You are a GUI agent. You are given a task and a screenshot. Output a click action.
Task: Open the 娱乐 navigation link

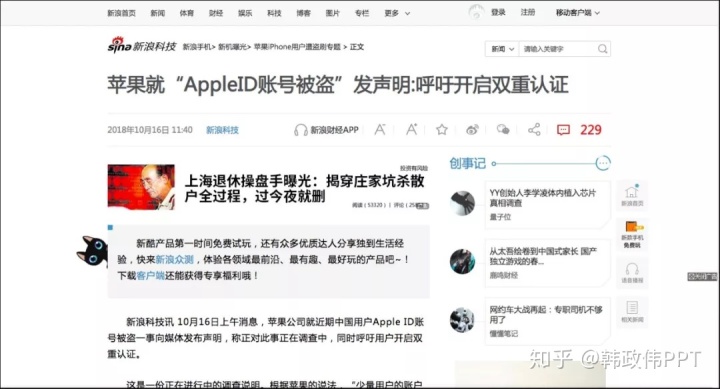pos(245,13)
